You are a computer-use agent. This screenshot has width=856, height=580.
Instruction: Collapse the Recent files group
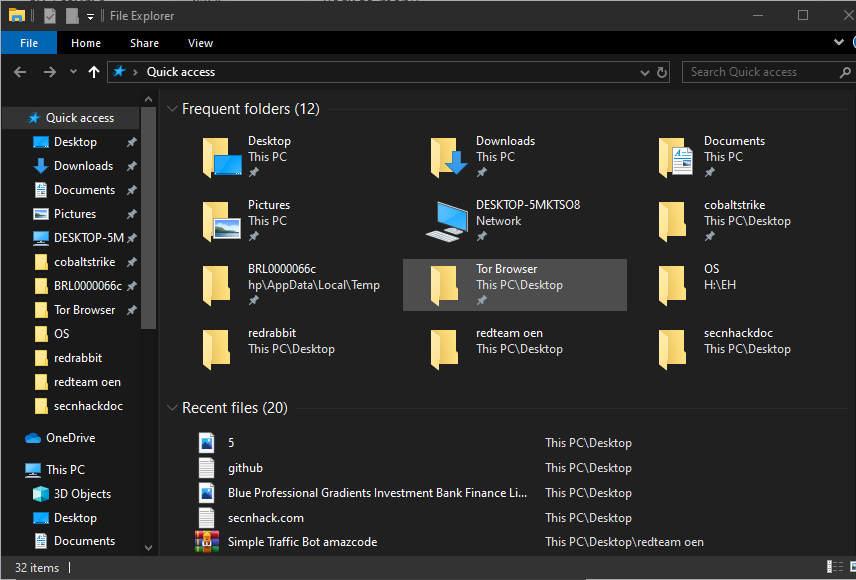[172, 407]
